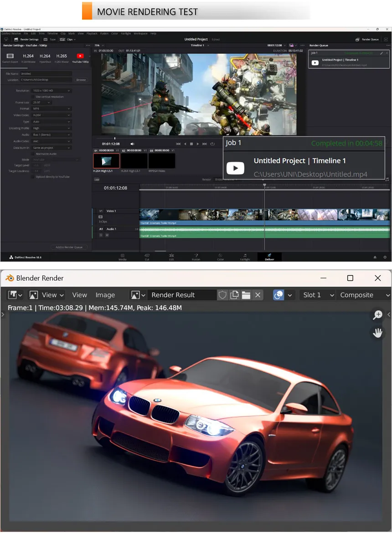Click Add to Render Queue button
This screenshot has width=392, height=534.
(x=69, y=247)
